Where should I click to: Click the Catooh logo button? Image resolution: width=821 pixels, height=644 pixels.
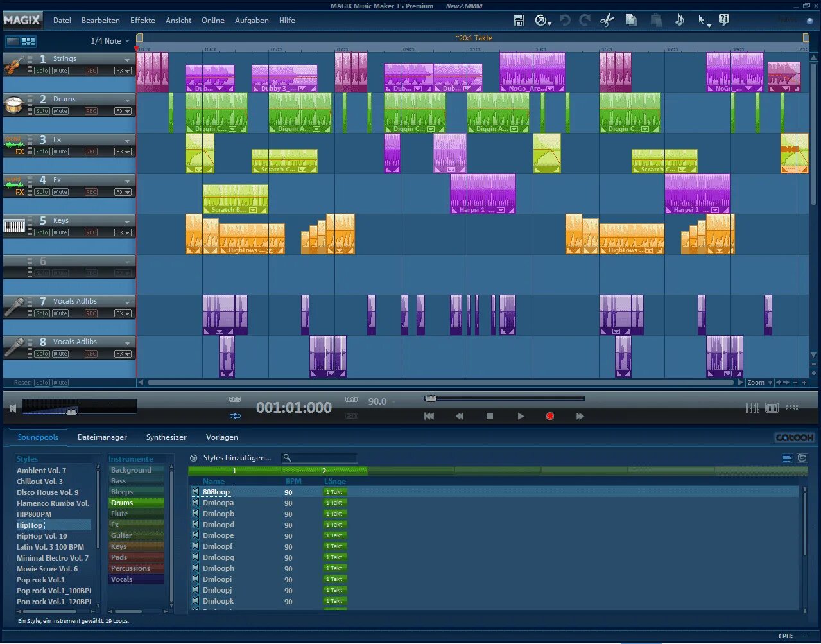click(795, 437)
